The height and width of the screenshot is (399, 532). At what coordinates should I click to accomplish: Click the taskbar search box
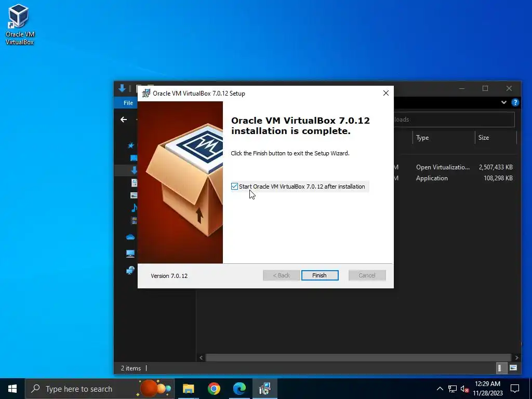pos(100,389)
